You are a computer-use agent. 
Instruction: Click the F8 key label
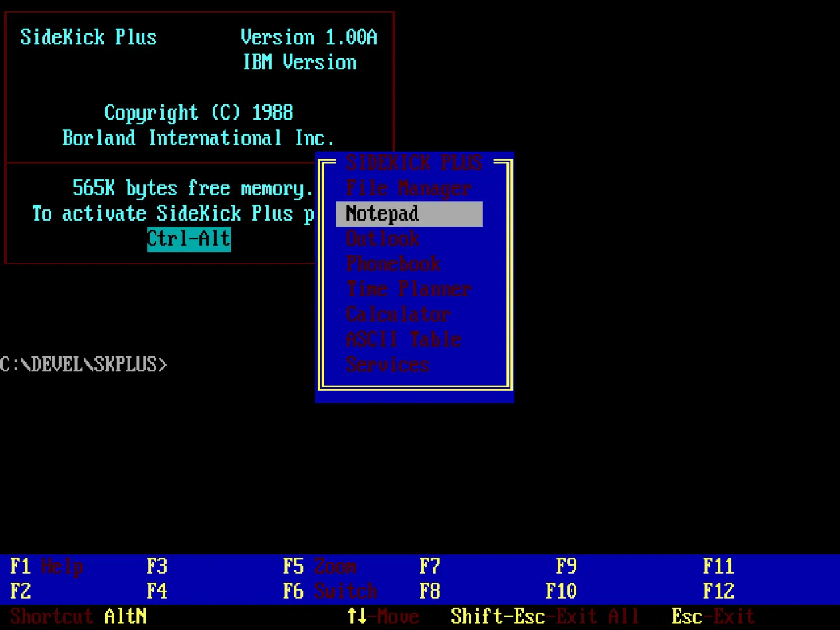[430, 591]
